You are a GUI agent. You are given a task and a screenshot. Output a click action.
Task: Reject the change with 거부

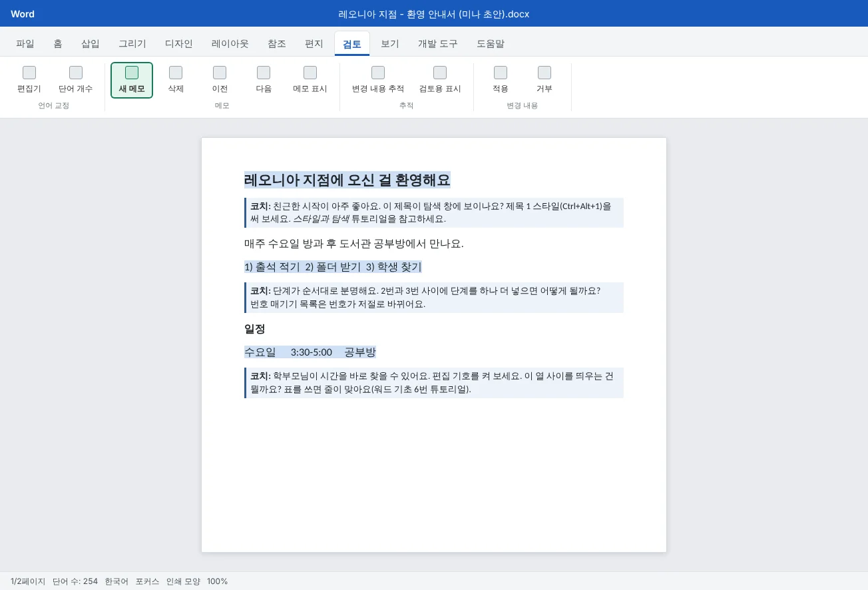tap(544, 80)
